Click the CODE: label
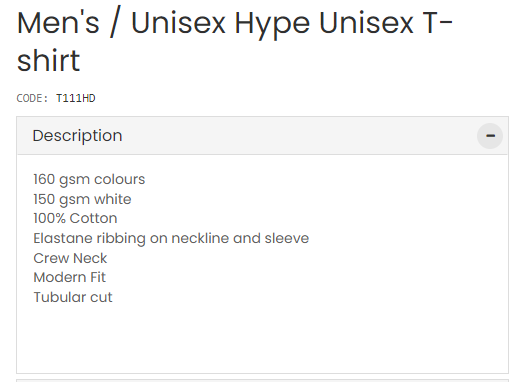Image resolution: width=523 pixels, height=382 pixels. click(x=32, y=98)
